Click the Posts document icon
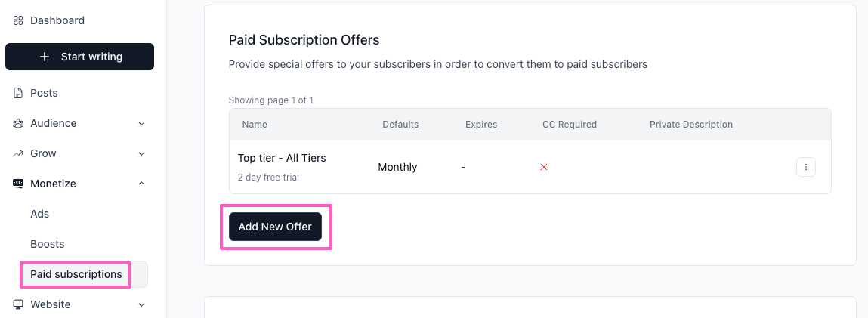868x318 pixels. click(18, 93)
